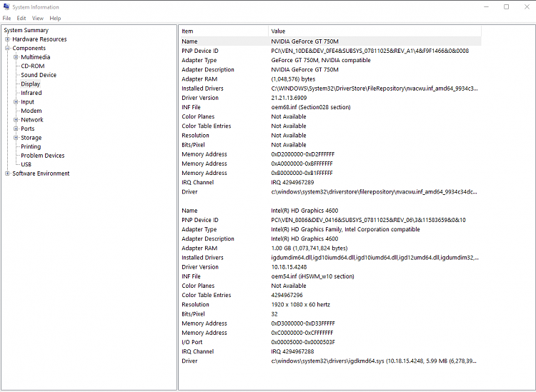Image resolution: width=536 pixels, height=392 pixels.
Task: Click Installed Drivers value igdumdim64.dll
Action: coord(374,258)
